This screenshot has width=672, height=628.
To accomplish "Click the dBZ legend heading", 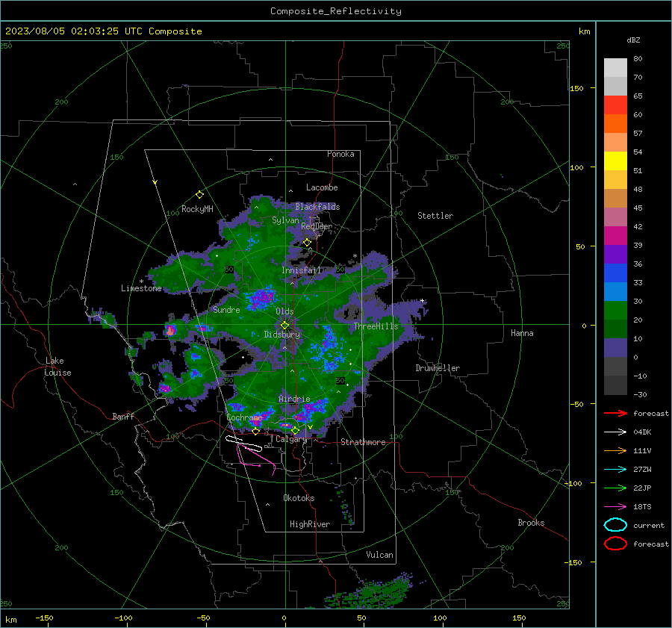I will point(633,40).
